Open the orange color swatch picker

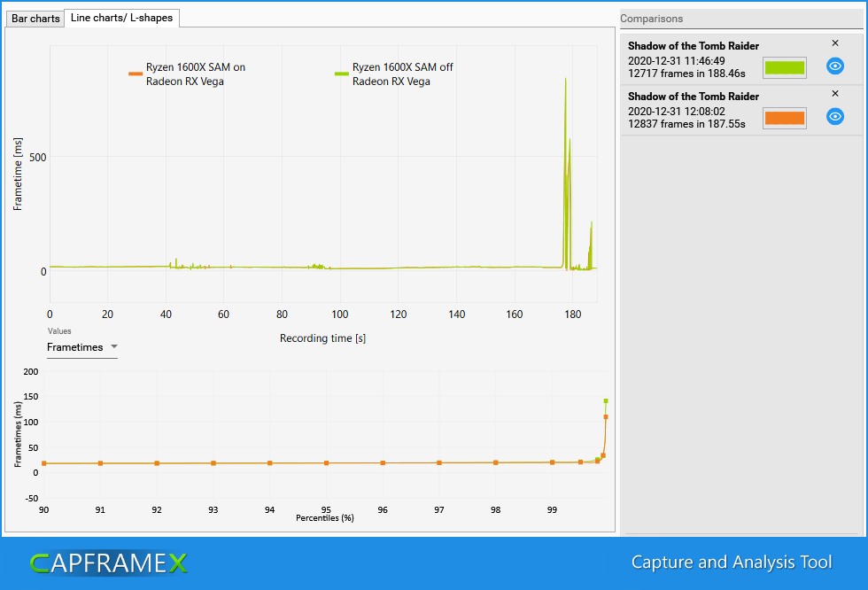[785, 118]
